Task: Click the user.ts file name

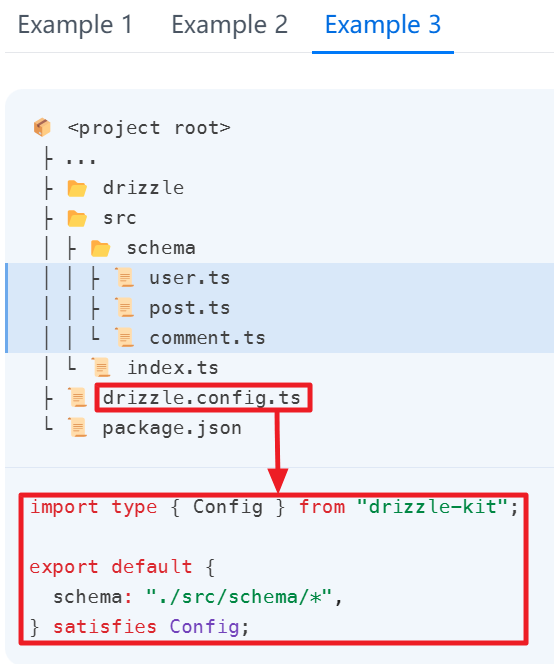Action: (190, 278)
